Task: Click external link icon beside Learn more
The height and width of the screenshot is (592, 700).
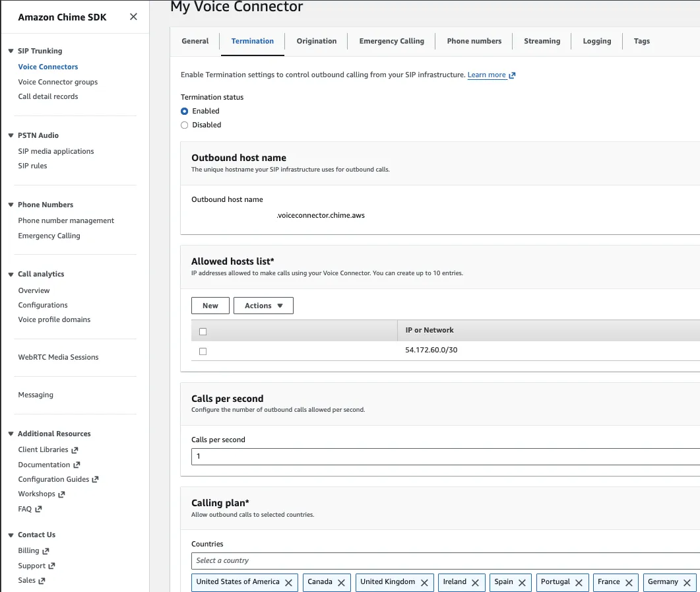Action: coord(512,75)
